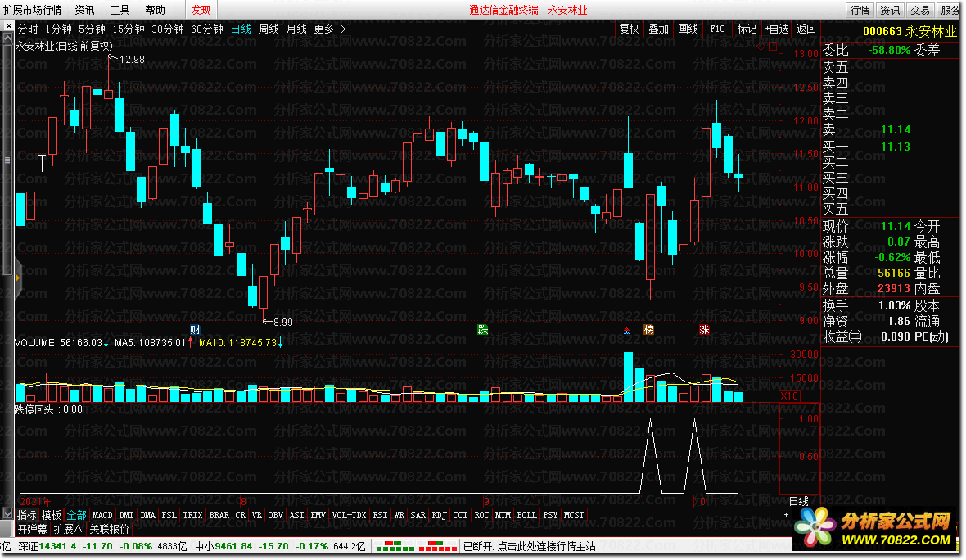This screenshot has height=560, width=966.
Task: Click the plus icon on indicator bar
Action: [x=786, y=514]
